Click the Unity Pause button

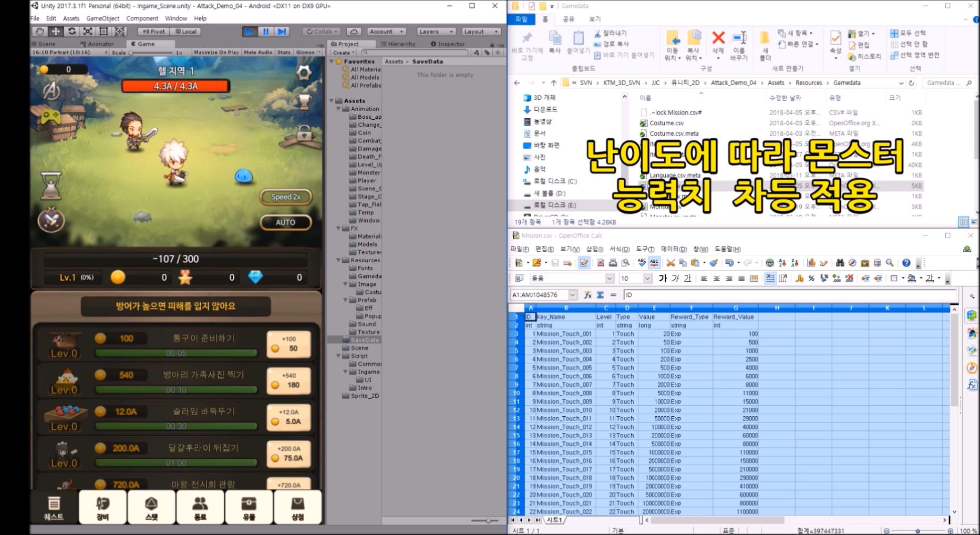(x=266, y=32)
